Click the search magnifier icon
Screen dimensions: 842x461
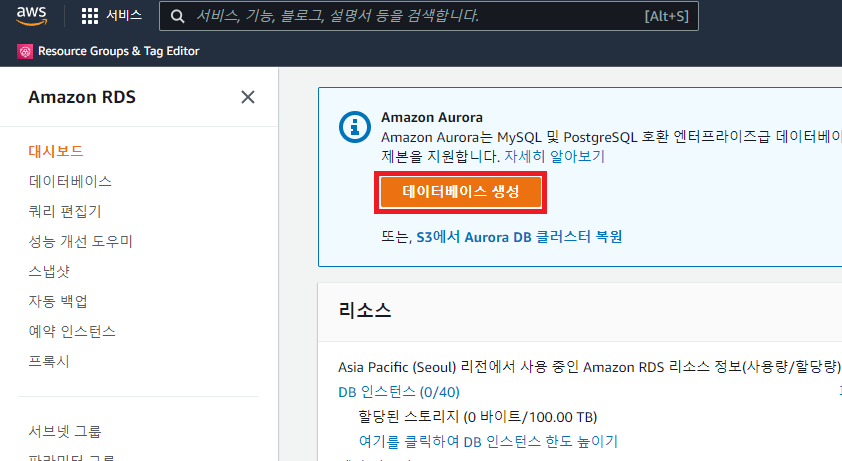point(177,17)
